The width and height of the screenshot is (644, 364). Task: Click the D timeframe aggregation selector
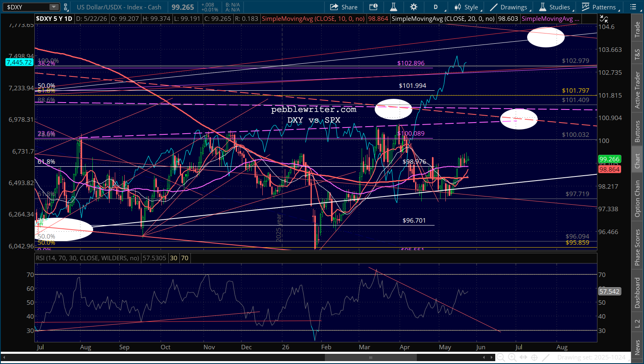point(436,7)
